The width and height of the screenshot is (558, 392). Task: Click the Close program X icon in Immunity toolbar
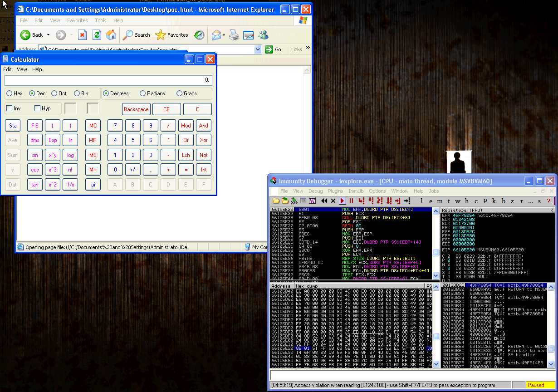pyautogui.click(x=333, y=201)
